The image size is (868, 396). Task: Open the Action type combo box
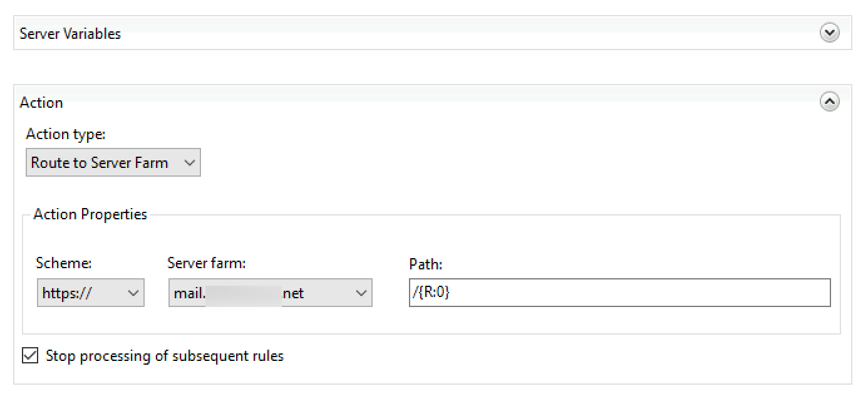click(113, 163)
